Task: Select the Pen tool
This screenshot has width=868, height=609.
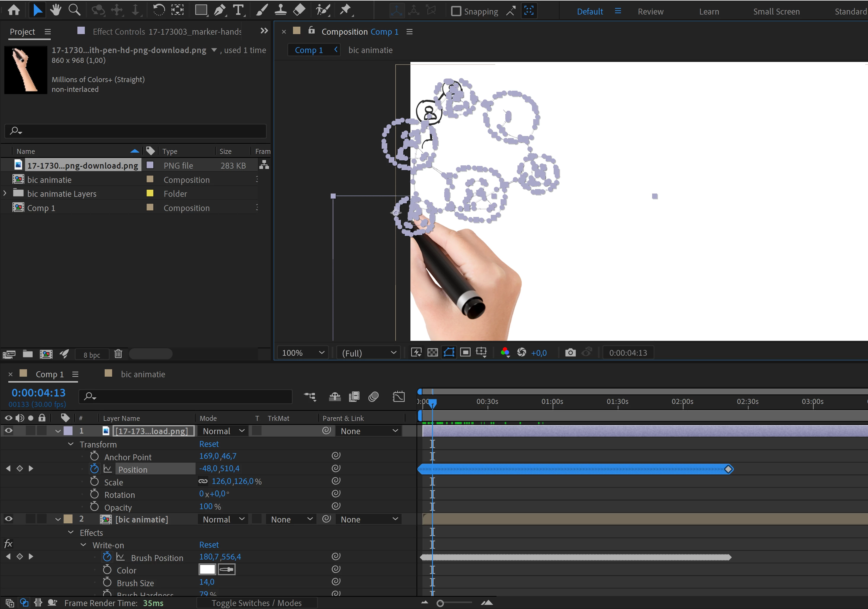Action: pyautogui.click(x=219, y=10)
